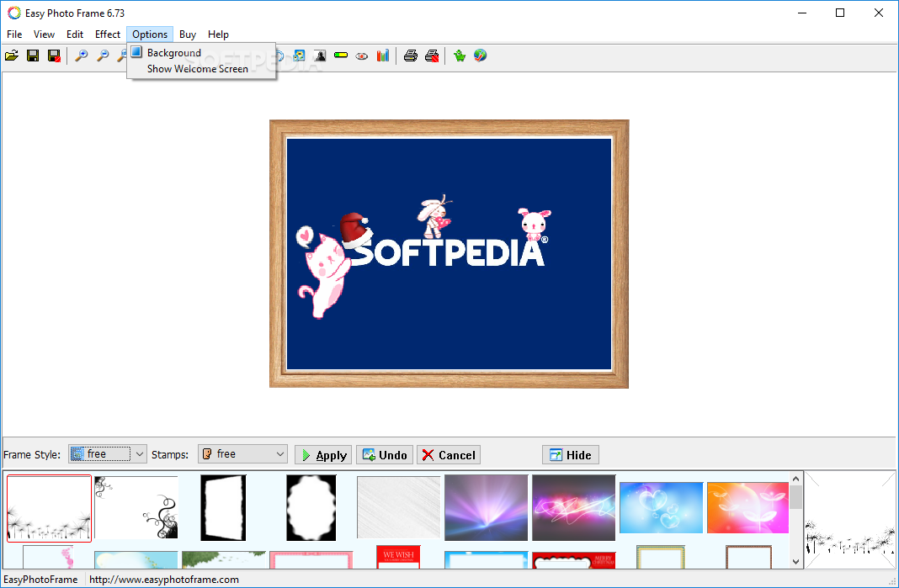Choose Show Welcome Screen option
This screenshot has width=899, height=588.
(201, 69)
